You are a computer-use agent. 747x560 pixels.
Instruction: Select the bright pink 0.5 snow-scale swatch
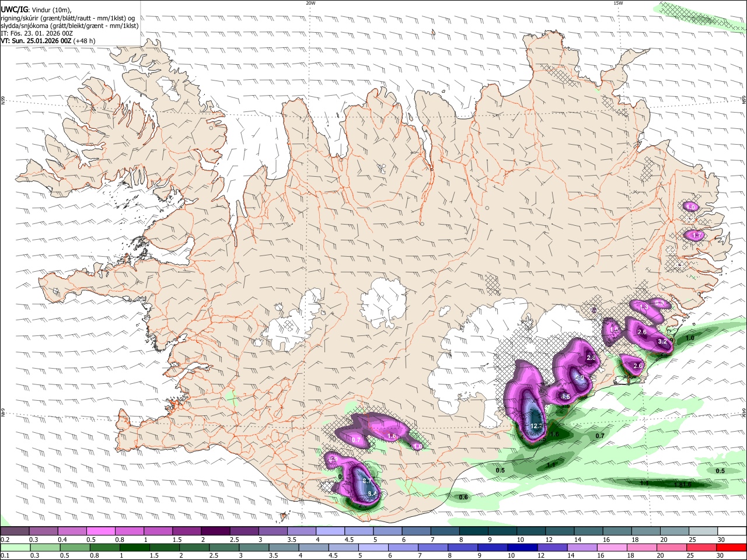(x=100, y=531)
